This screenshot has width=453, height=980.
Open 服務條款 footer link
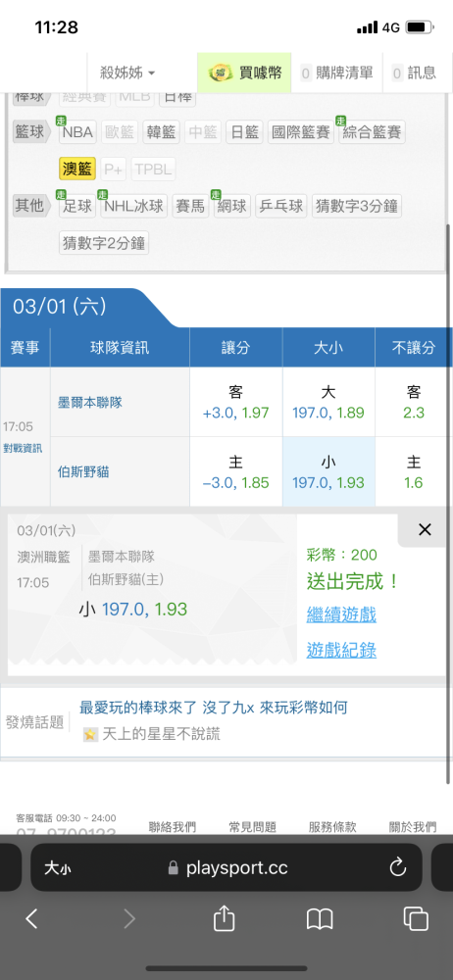[x=332, y=827]
